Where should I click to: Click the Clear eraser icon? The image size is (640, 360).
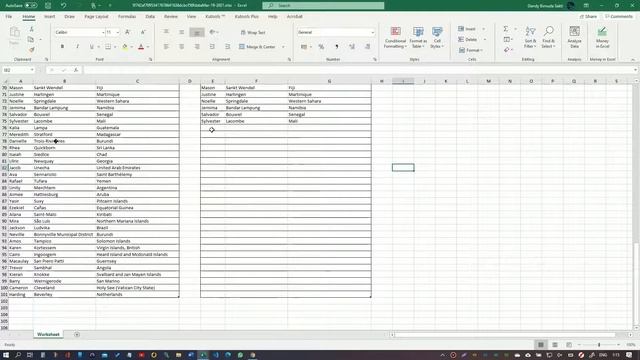click(x=507, y=50)
